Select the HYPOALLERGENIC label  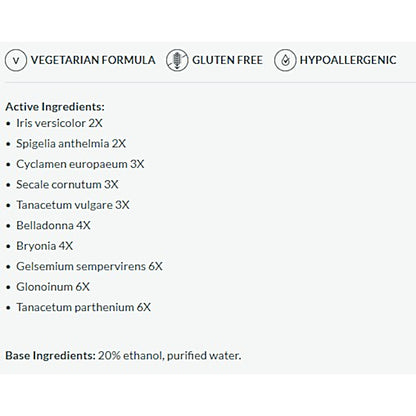[348, 60]
